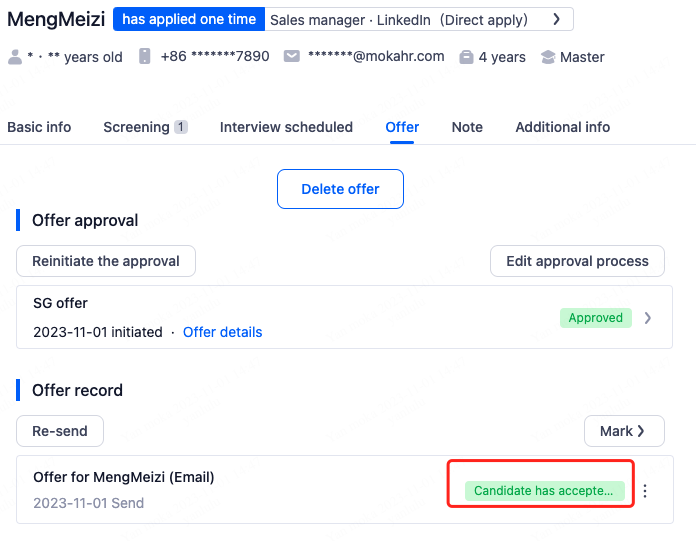Expand the Sales manager application chevron
This screenshot has width=696, height=541.
(557, 19)
